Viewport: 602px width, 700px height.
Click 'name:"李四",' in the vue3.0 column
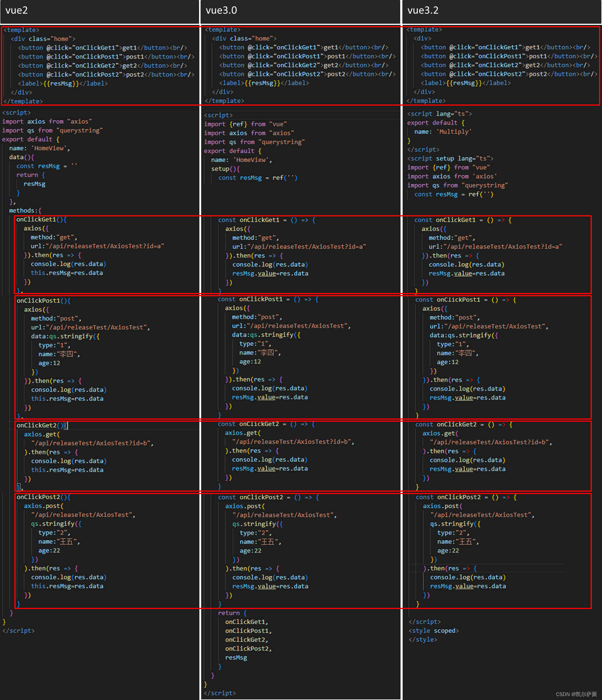(x=260, y=353)
